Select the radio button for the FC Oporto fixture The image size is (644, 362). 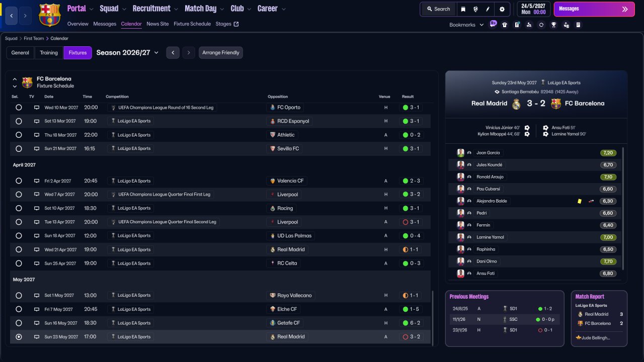coord(19,108)
